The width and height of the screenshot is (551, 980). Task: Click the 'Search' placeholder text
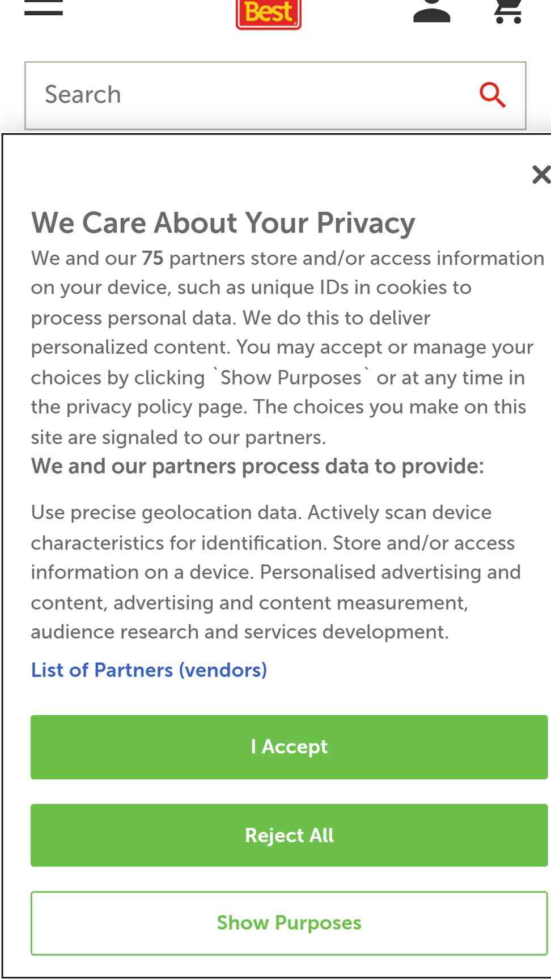click(x=83, y=95)
